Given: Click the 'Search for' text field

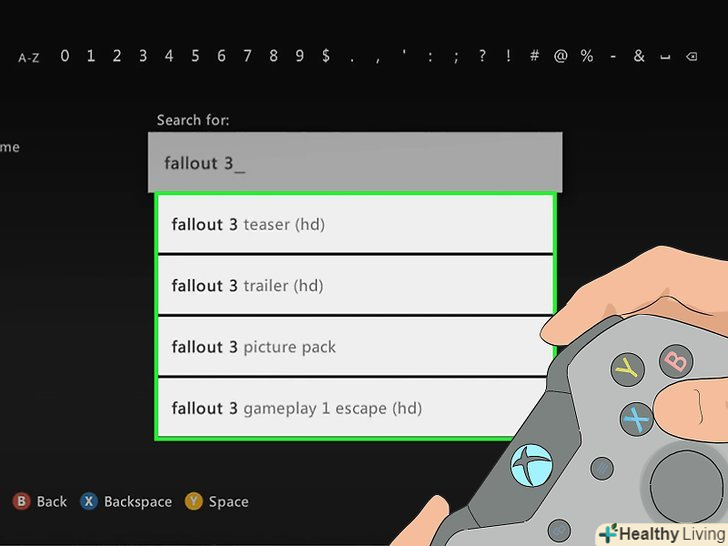Looking at the screenshot, I should click(355, 162).
